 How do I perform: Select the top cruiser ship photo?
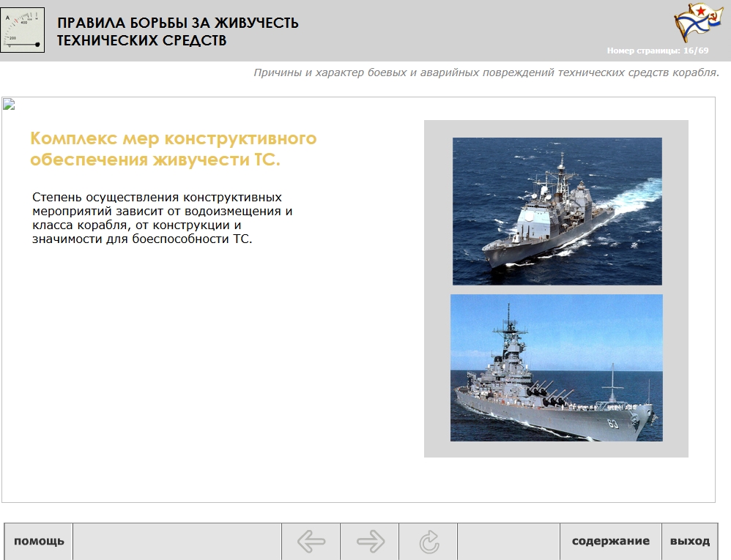557,211
